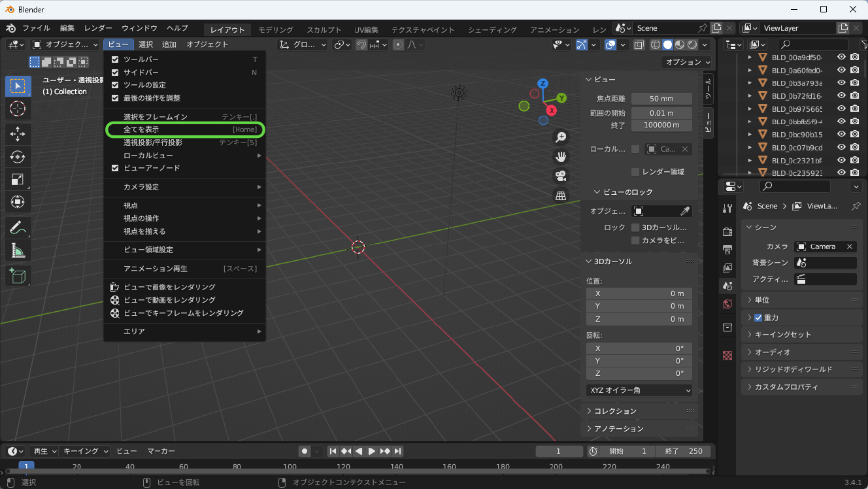
Task: Select the Measure tool
Action: click(x=18, y=250)
